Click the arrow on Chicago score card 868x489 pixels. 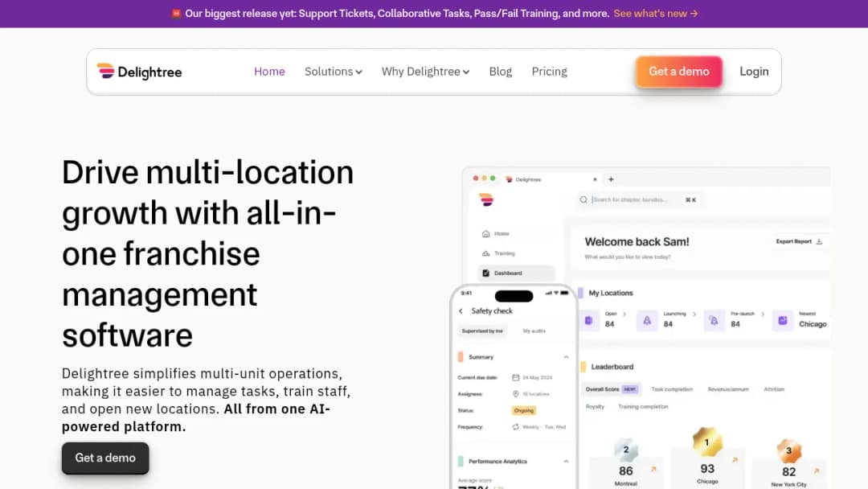[x=735, y=460]
